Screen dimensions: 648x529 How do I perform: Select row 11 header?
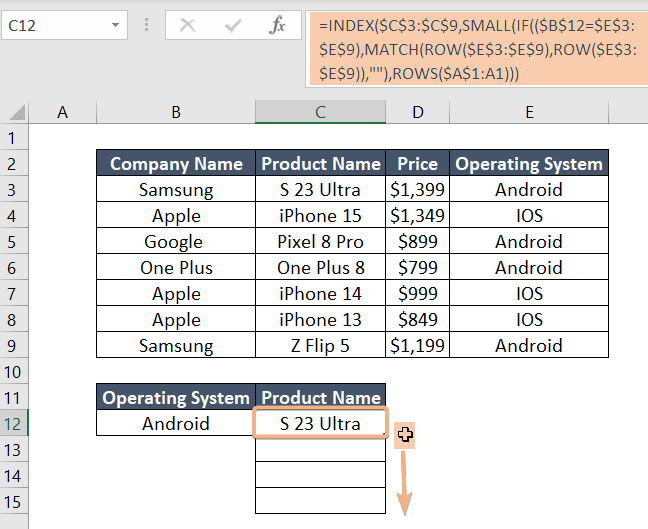coord(12,398)
